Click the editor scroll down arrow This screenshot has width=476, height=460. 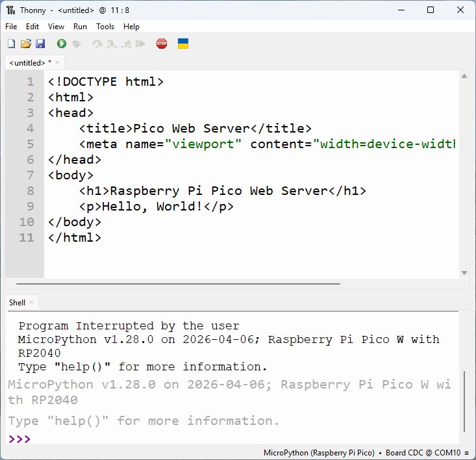pos(464,273)
